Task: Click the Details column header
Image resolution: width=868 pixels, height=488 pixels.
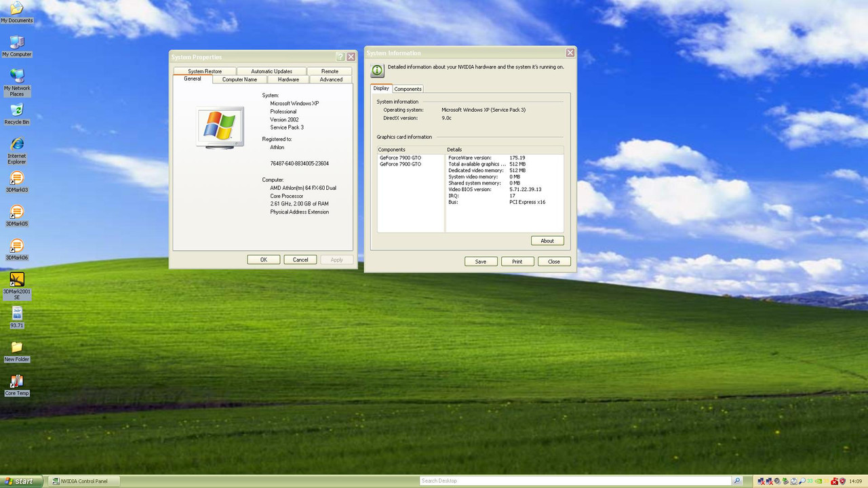Action: (505, 149)
